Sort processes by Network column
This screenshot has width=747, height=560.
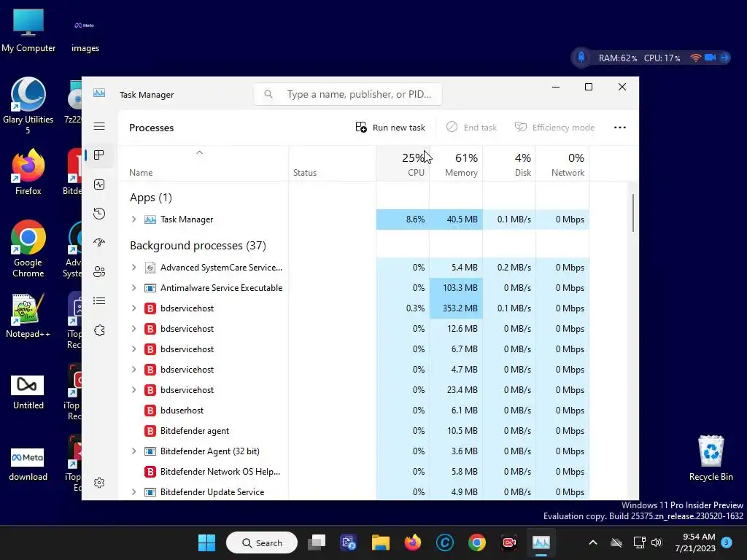(x=562, y=164)
